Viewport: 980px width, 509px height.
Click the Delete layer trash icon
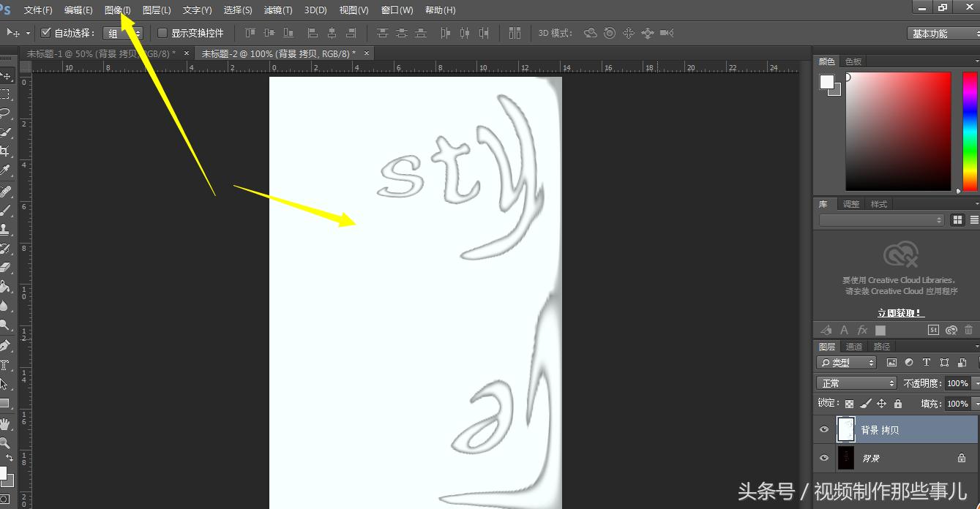coord(968,330)
